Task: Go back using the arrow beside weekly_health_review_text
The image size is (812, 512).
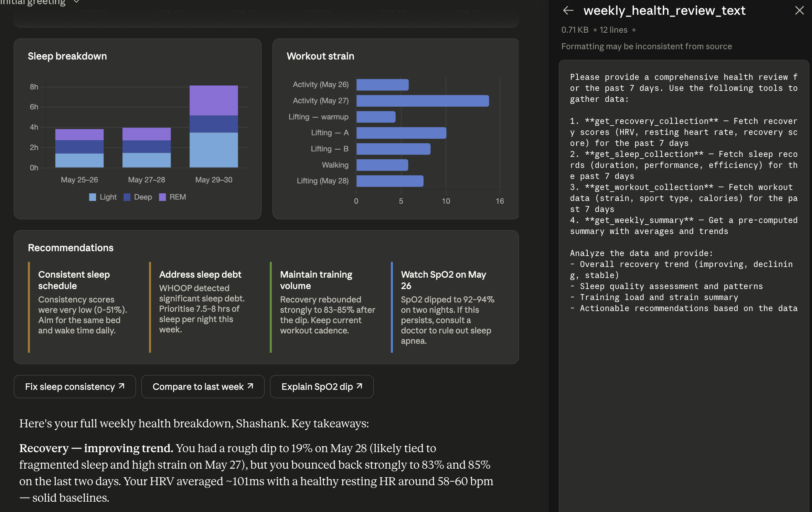Action: (568, 11)
